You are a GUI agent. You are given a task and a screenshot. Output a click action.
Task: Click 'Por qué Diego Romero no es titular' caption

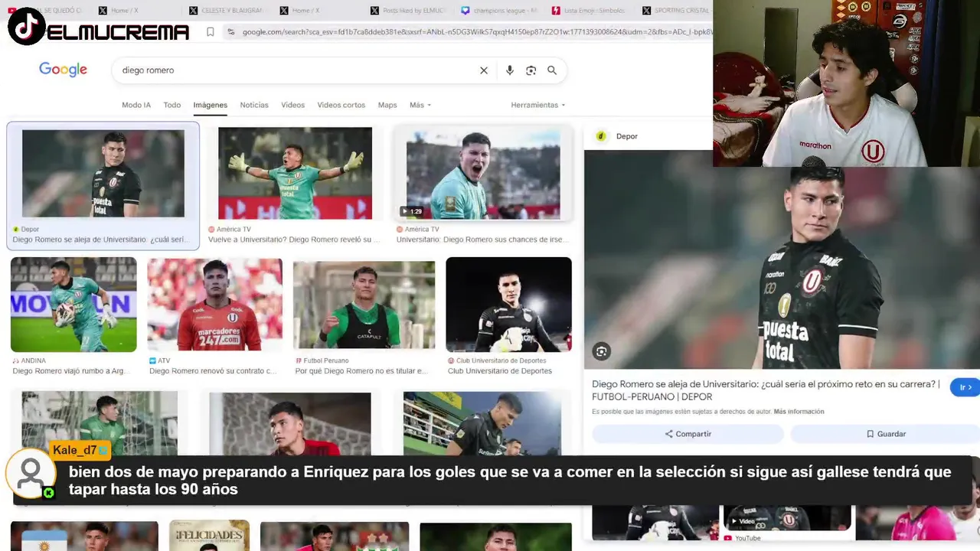click(361, 371)
